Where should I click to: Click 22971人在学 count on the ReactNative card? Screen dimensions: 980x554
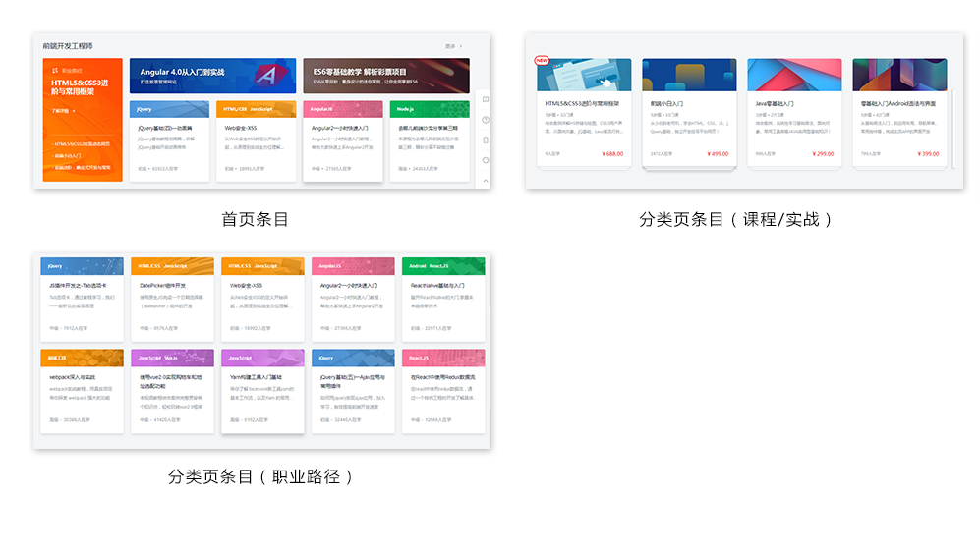point(437,328)
